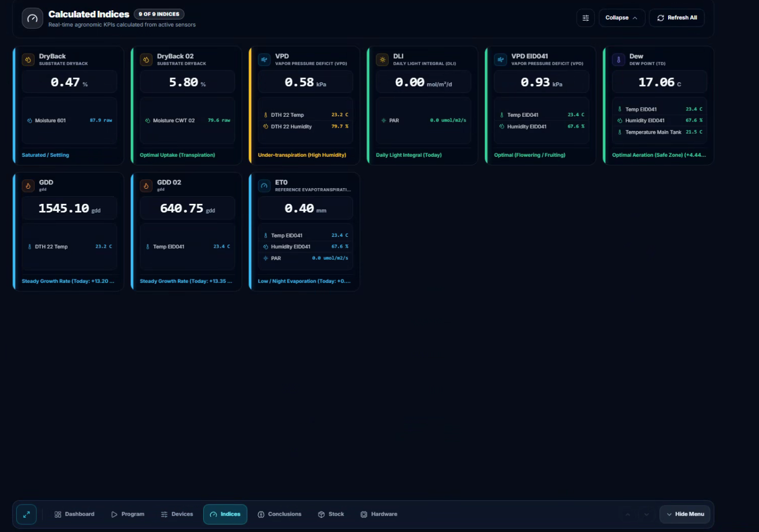Click the DryBack card droplet icon
The image size is (759, 532).
click(x=28, y=59)
